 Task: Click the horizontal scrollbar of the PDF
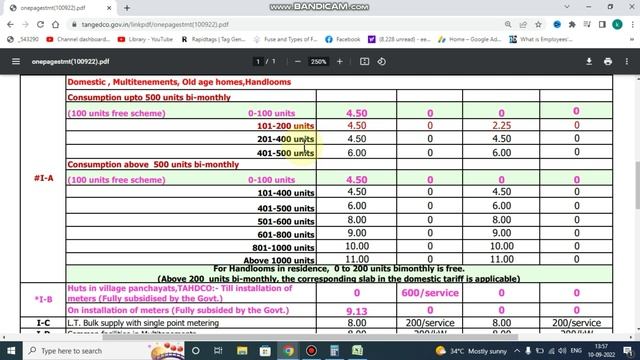pos(310,337)
